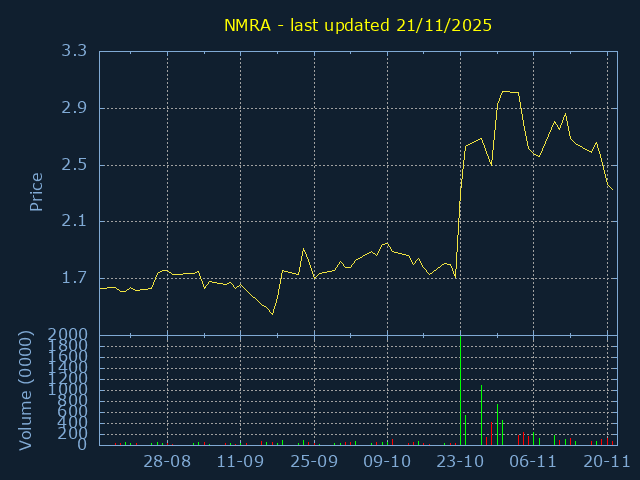
Task: Click the price line's highest plateau
Action: coord(510,92)
